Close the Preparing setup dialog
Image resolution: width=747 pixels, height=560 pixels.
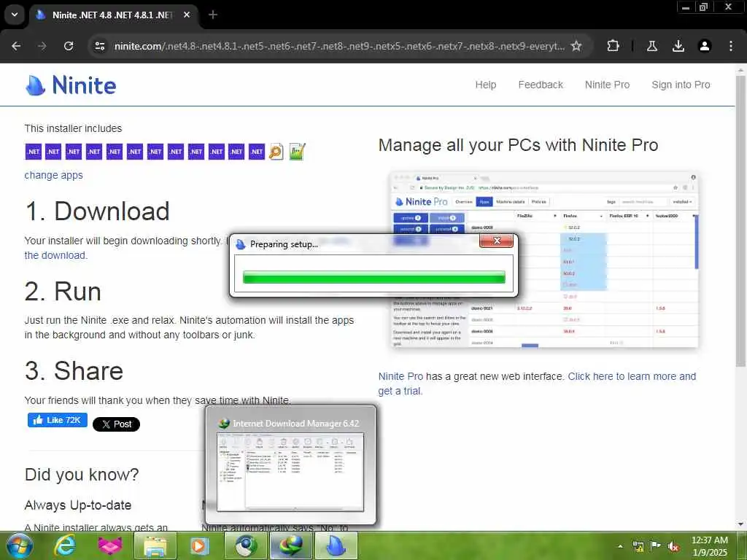(x=496, y=241)
